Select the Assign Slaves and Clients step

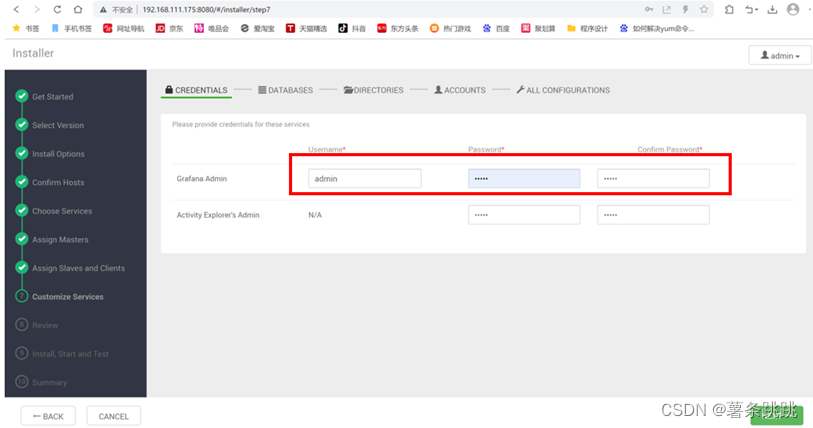(78, 268)
